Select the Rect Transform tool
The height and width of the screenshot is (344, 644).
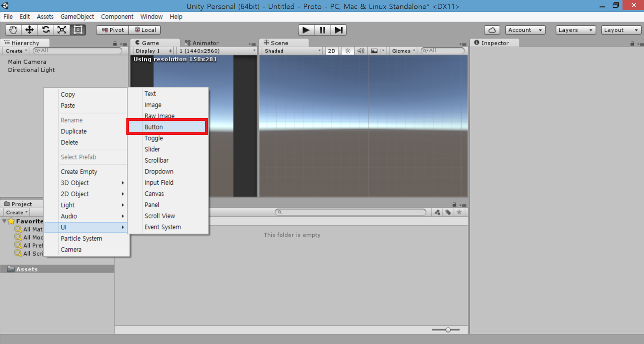tap(78, 30)
